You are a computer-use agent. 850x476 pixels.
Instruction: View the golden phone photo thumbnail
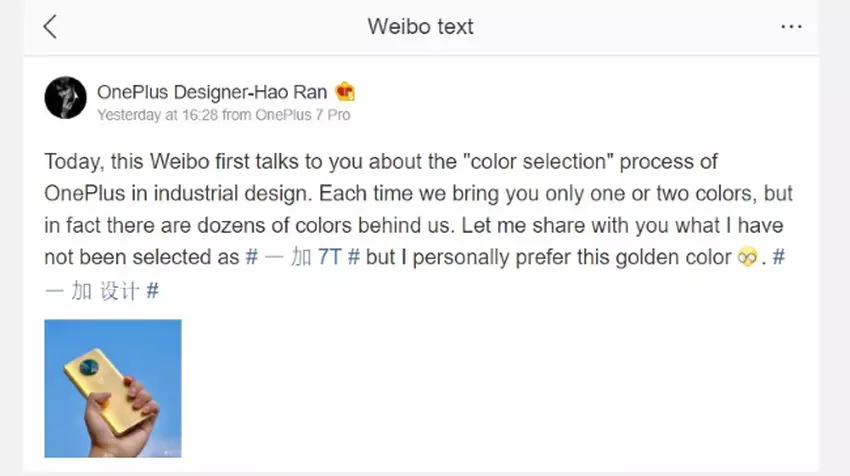point(113,388)
